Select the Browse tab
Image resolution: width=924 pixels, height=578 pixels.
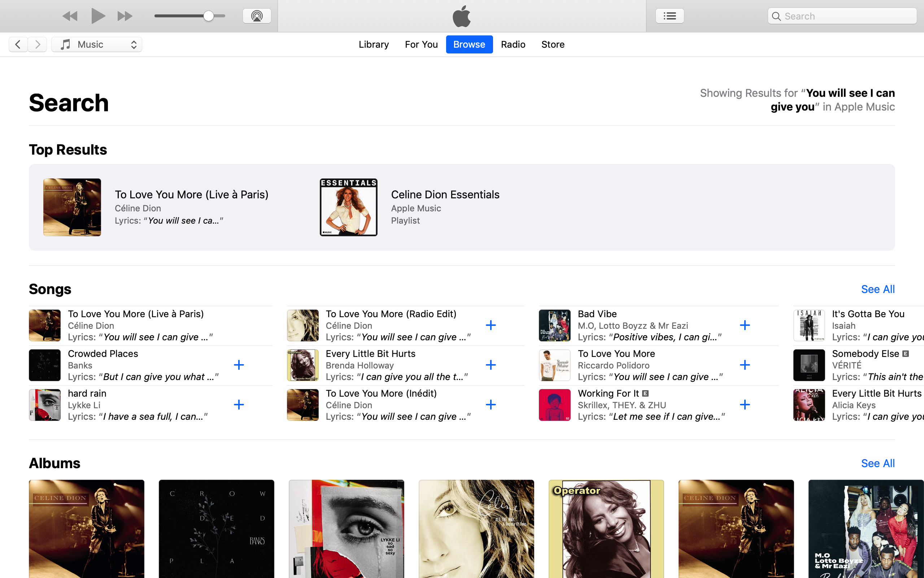469,44
